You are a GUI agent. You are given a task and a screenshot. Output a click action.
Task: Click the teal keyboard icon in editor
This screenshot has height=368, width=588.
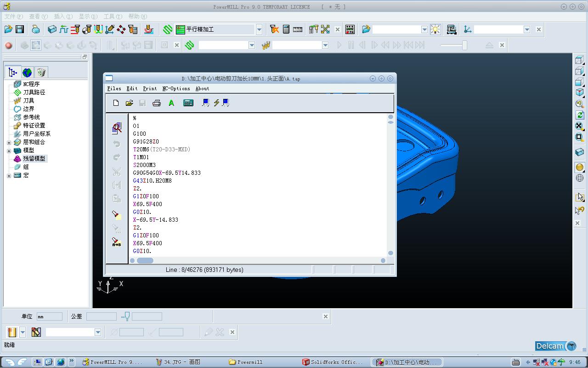tap(188, 103)
